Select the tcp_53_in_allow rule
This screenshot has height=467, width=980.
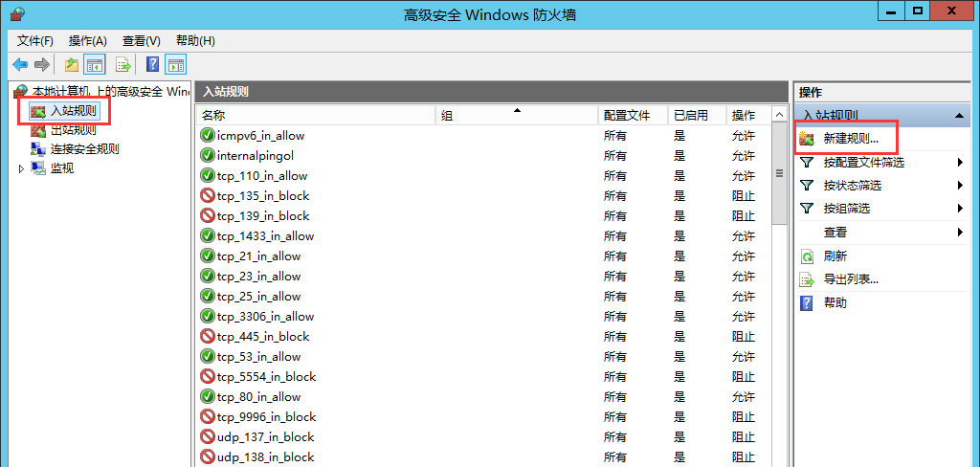click(484, 356)
